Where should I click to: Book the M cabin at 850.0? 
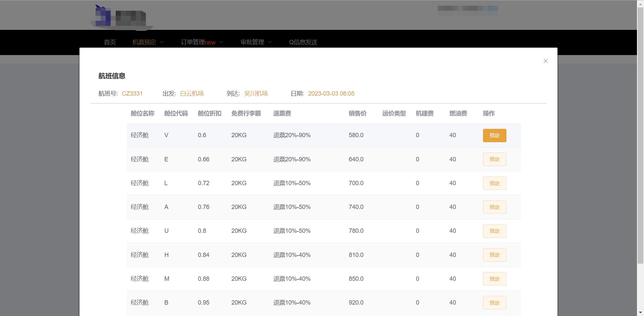tap(494, 279)
